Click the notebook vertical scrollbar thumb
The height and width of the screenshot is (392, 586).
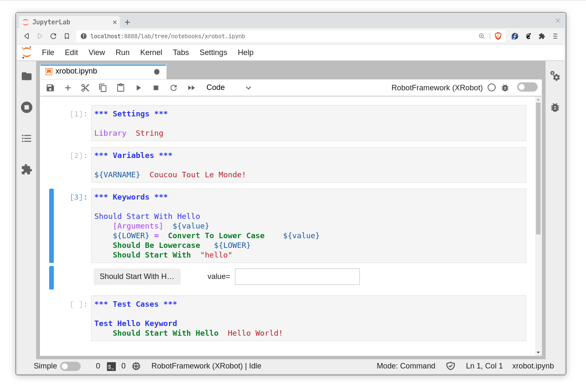(538, 168)
